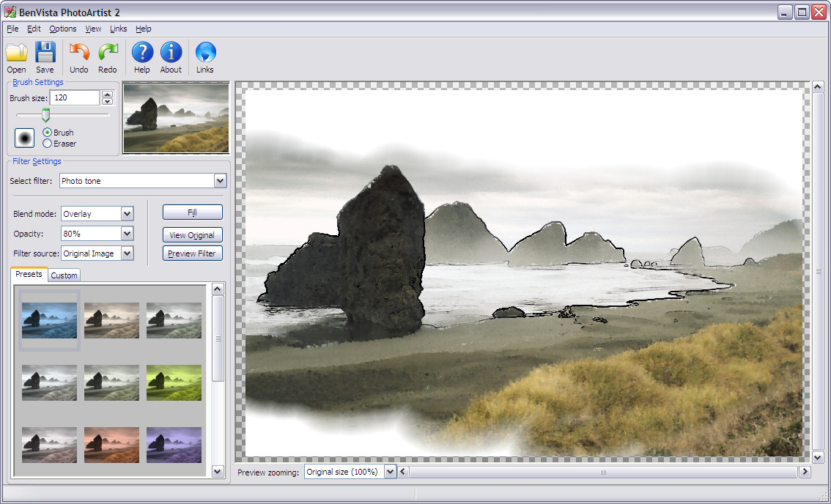The width and height of the screenshot is (831, 504).
Task: Select the Brush radio button
Action: pyautogui.click(x=48, y=133)
